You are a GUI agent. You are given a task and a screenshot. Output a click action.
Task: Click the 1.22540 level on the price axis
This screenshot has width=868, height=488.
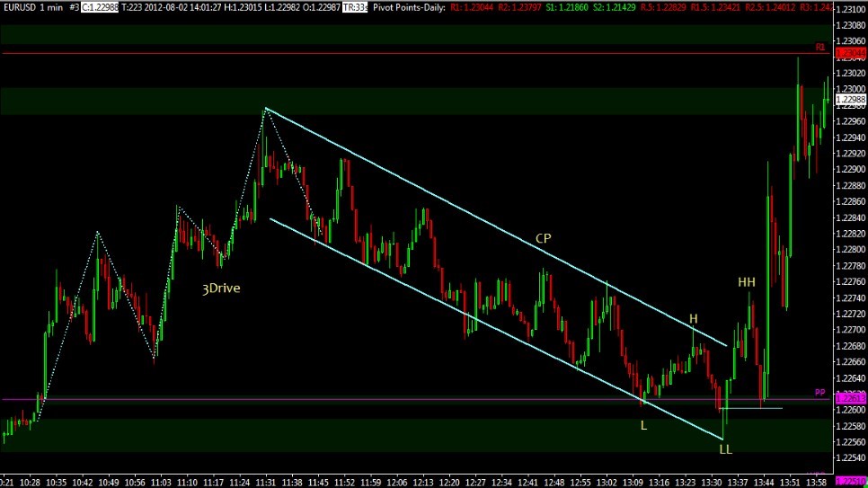(x=851, y=458)
